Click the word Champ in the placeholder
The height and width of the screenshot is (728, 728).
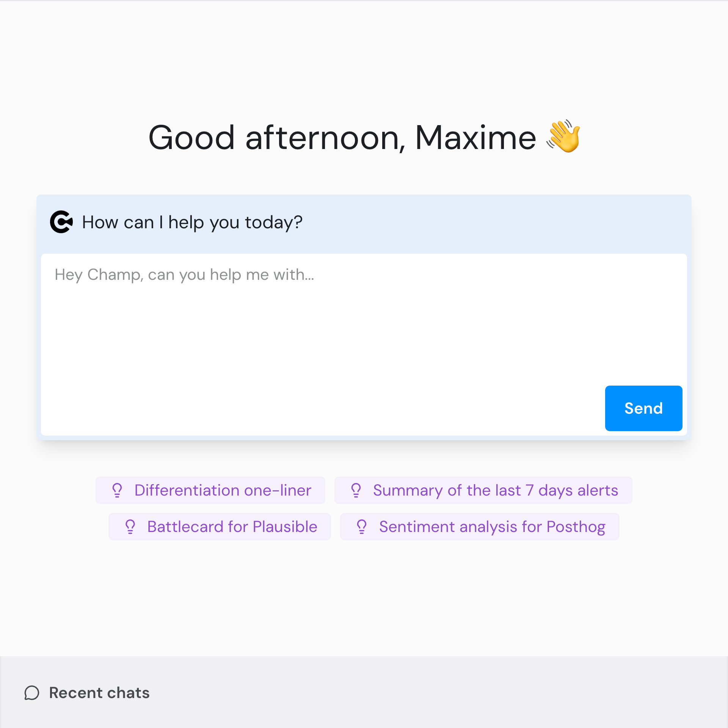(x=115, y=275)
